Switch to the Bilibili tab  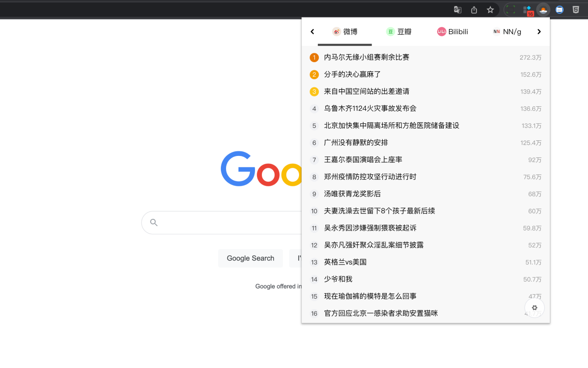click(452, 32)
